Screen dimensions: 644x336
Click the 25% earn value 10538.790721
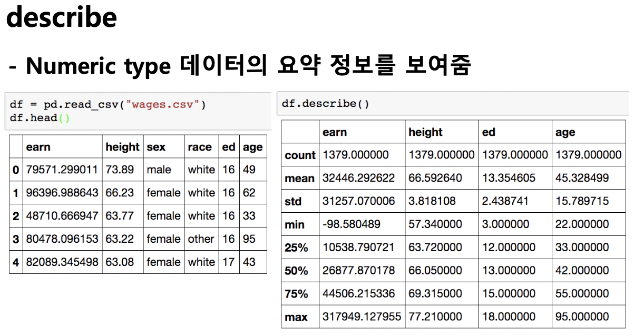[358, 248]
